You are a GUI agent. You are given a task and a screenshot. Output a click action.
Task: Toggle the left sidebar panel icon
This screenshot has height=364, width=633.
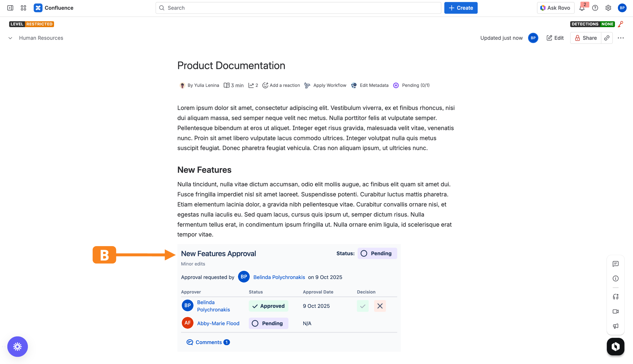tap(10, 8)
